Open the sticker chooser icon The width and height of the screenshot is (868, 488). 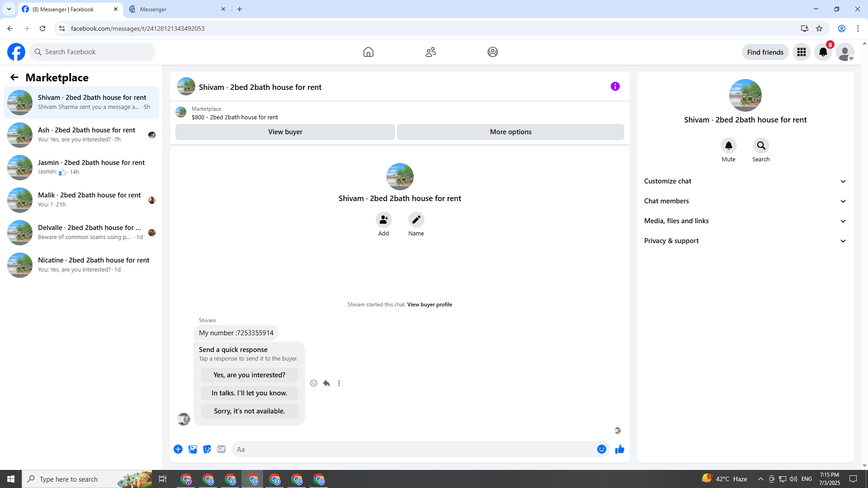click(x=207, y=449)
